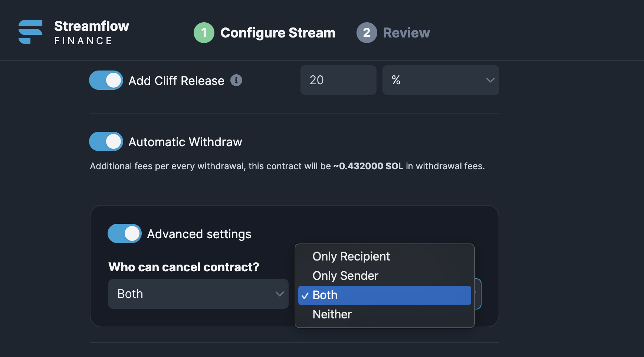Click the chevron arrow in the percent unit box

click(490, 80)
